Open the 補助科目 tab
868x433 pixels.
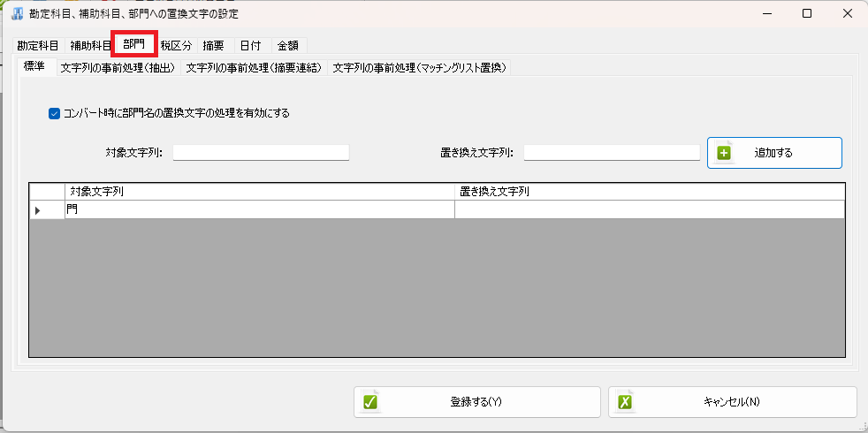tap(90, 46)
